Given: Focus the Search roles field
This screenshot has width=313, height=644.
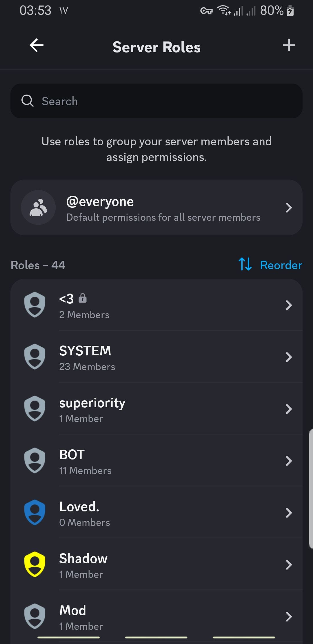Looking at the screenshot, I should (x=156, y=101).
